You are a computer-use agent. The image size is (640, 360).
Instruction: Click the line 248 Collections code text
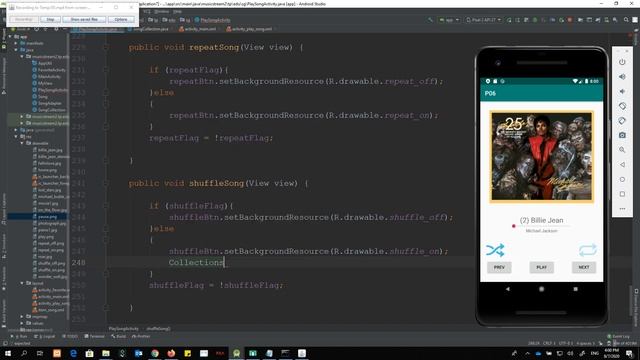click(196, 262)
